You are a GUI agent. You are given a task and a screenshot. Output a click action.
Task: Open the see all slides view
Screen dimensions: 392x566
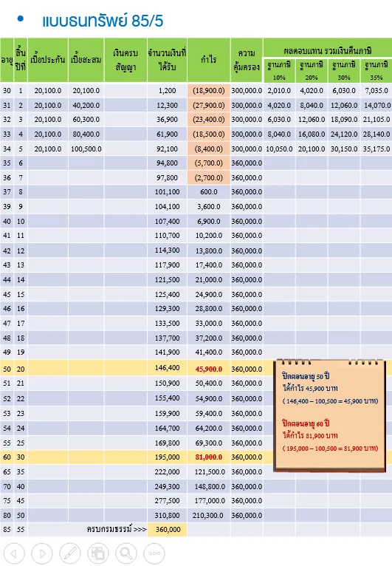[98, 553]
